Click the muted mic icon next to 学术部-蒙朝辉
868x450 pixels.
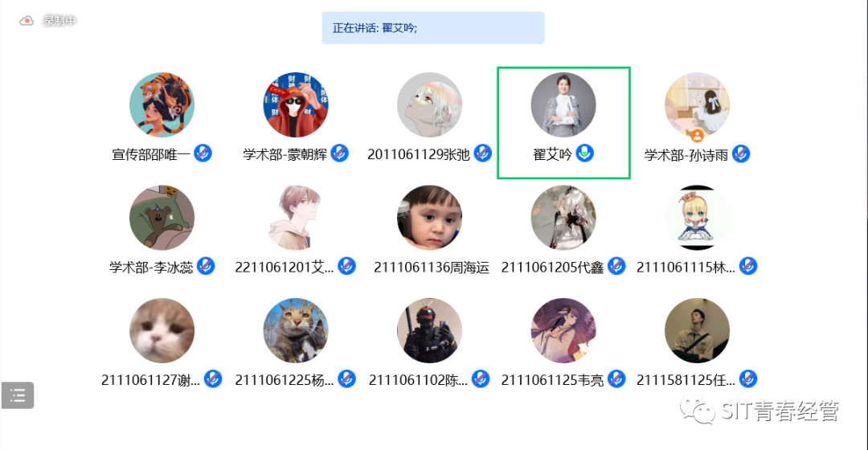click(x=340, y=153)
